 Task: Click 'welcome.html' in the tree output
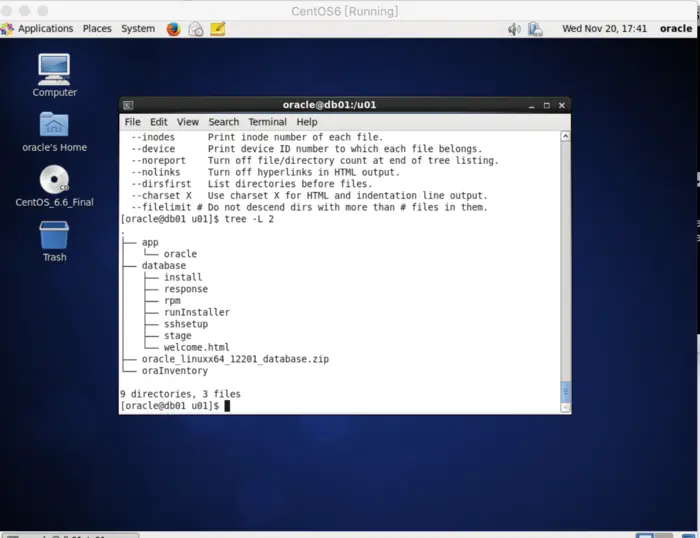coord(196,347)
